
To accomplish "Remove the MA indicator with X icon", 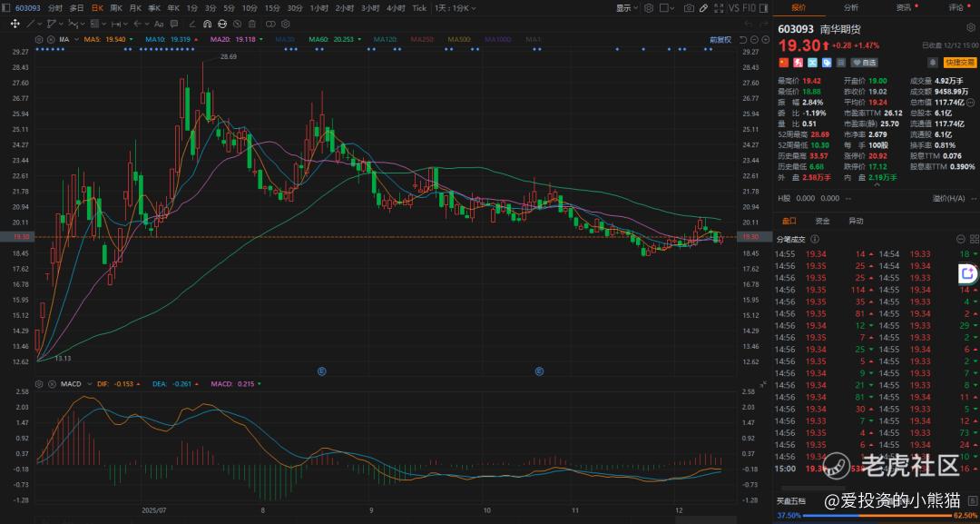I will [51, 39].
